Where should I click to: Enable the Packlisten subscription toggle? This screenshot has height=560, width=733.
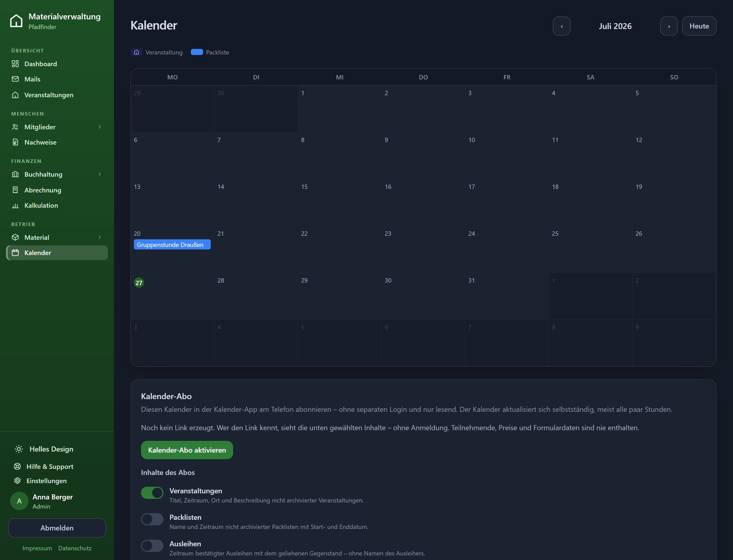pos(152,519)
